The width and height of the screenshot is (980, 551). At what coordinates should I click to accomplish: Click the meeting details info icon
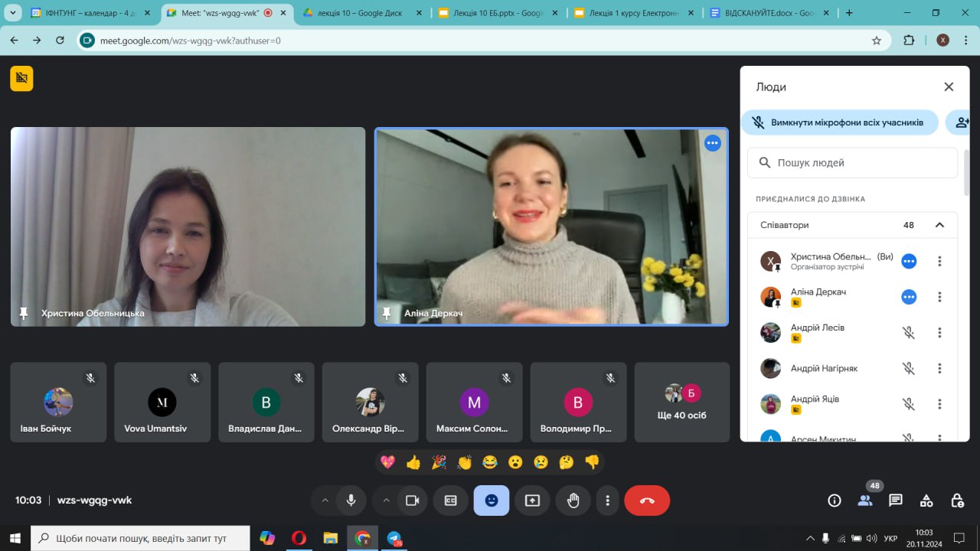click(x=835, y=500)
